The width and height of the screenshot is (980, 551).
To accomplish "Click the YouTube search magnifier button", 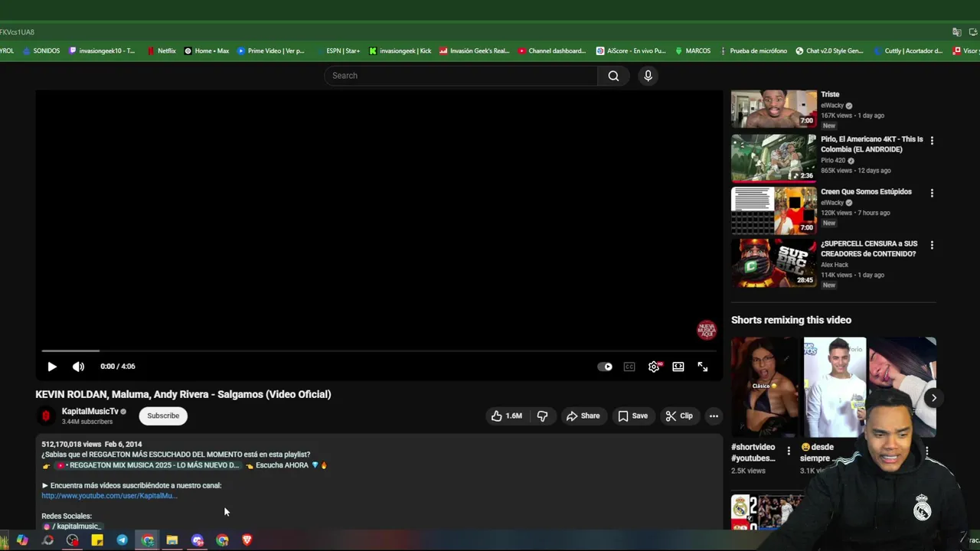I will tap(613, 76).
